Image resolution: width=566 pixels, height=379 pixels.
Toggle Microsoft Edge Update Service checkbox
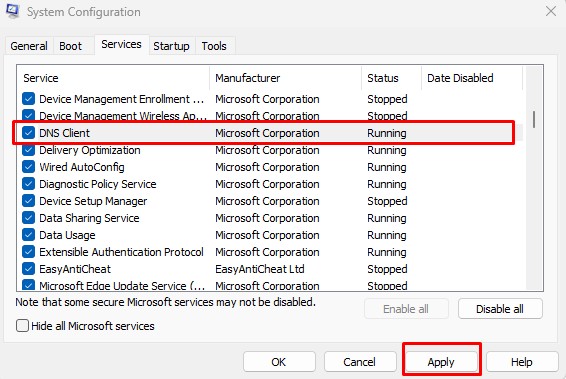coord(28,285)
